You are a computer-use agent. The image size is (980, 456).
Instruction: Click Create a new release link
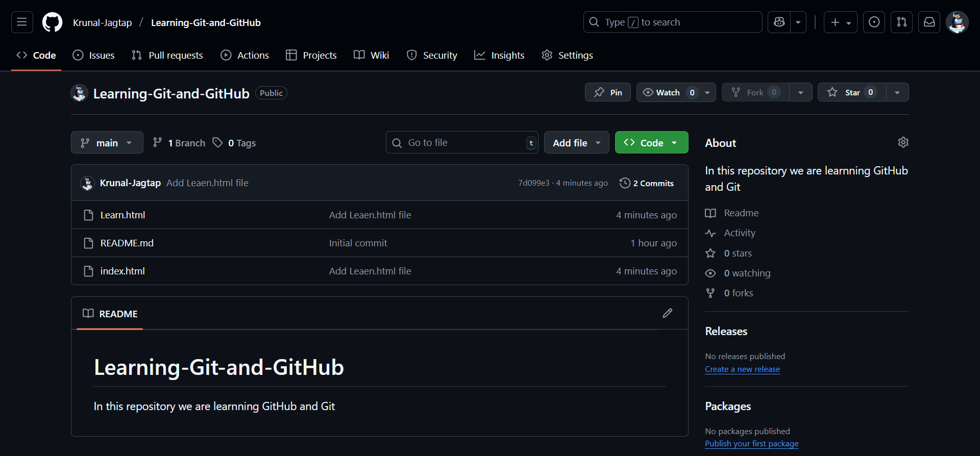click(x=742, y=369)
